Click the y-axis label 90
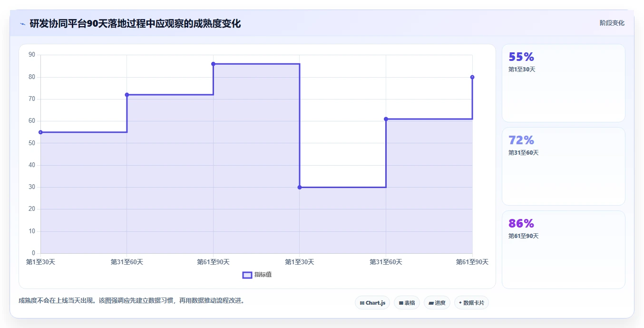Screen dimensions: 644x328 [x=32, y=55]
